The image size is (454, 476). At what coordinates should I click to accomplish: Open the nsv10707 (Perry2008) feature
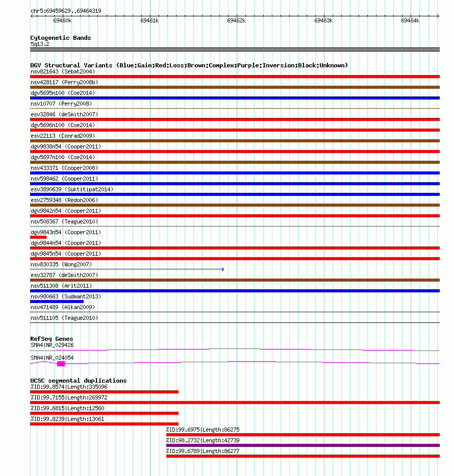point(61,104)
